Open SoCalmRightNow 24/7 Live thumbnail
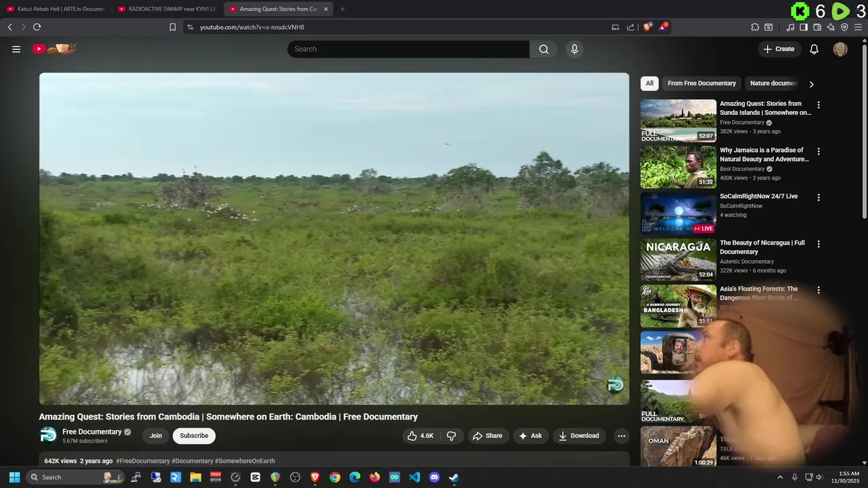This screenshot has width=868, height=488. (678, 213)
